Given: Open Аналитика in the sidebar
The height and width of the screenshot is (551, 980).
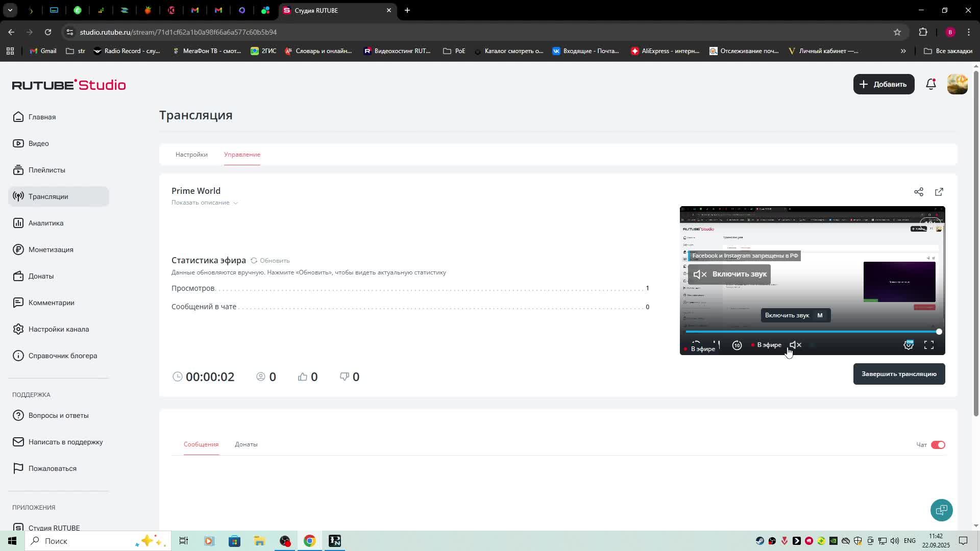Looking at the screenshot, I should point(46,223).
